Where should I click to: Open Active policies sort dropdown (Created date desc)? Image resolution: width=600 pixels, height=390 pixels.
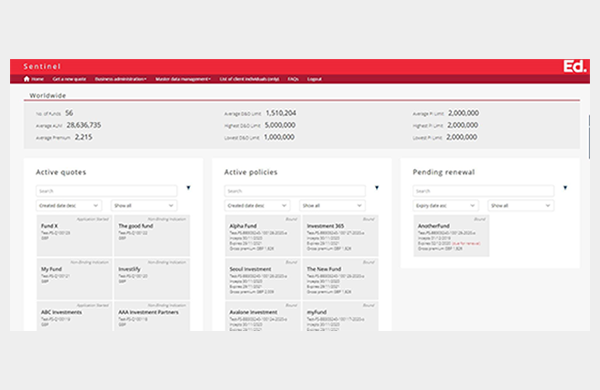pos(257,206)
